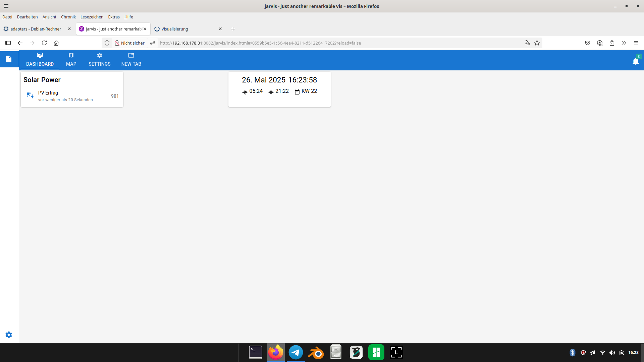Click the blue settings gear in sidebar
This screenshot has height=362, width=644.
click(x=9, y=335)
